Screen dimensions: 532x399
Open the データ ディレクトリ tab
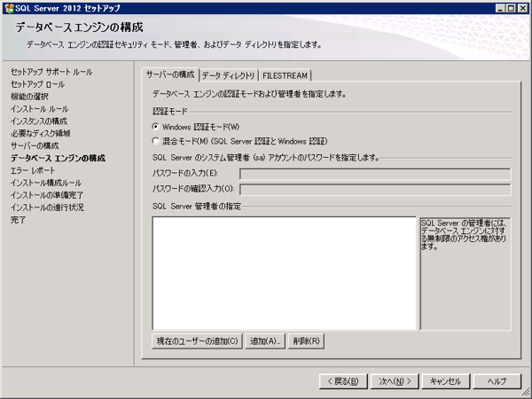[x=229, y=75]
